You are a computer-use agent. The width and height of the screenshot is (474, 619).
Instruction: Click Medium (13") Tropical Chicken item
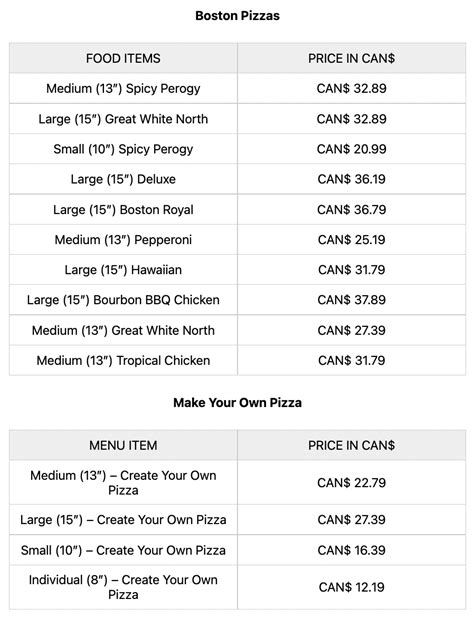[123, 360]
